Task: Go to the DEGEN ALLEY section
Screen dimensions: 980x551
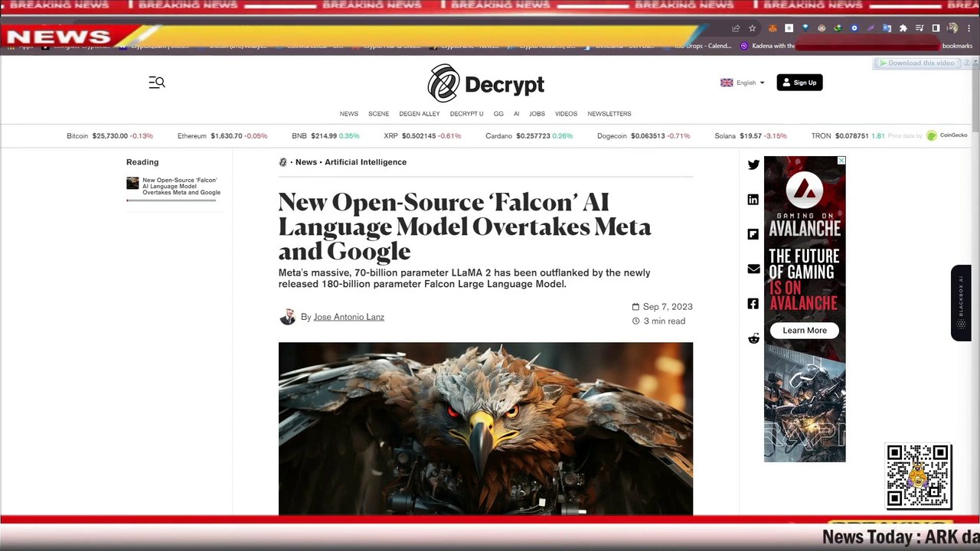Action: [420, 114]
